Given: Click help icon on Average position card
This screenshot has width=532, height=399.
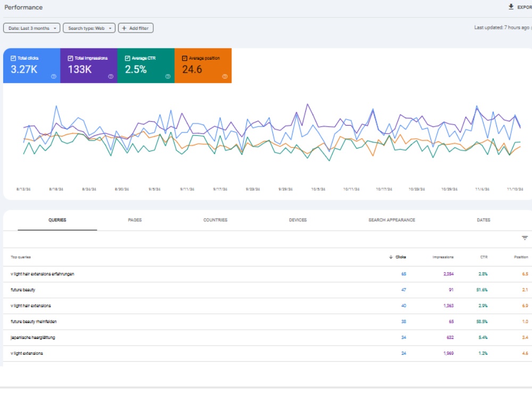Looking at the screenshot, I should point(225,77).
